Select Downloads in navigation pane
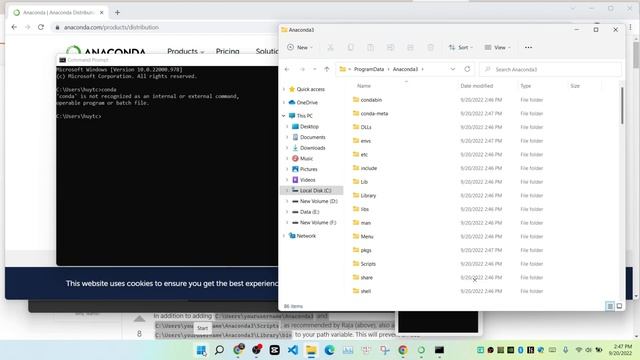The height and width of the screenshot is (360, 640). pyautogui.click(x=313, y=148)
